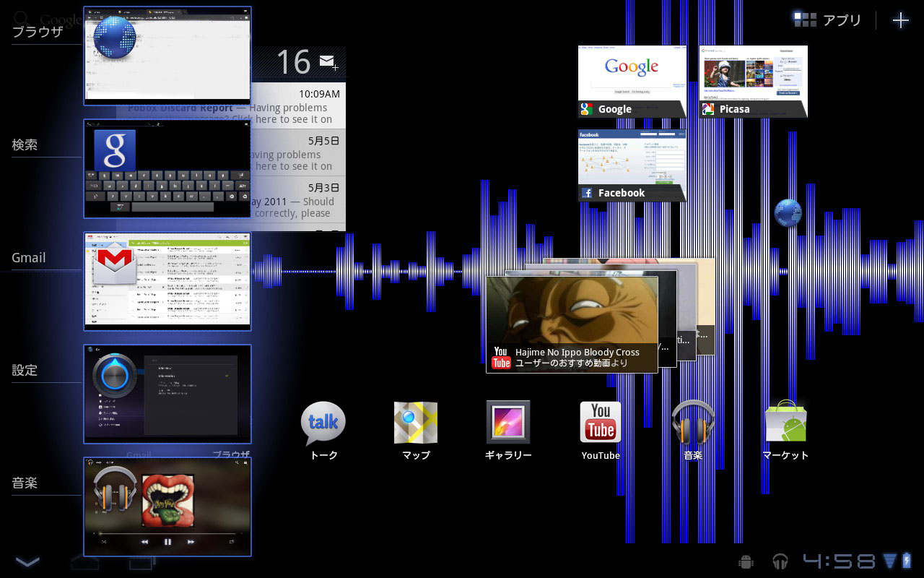Open the Apps (アプリ) drawer button

coord(827,20)
